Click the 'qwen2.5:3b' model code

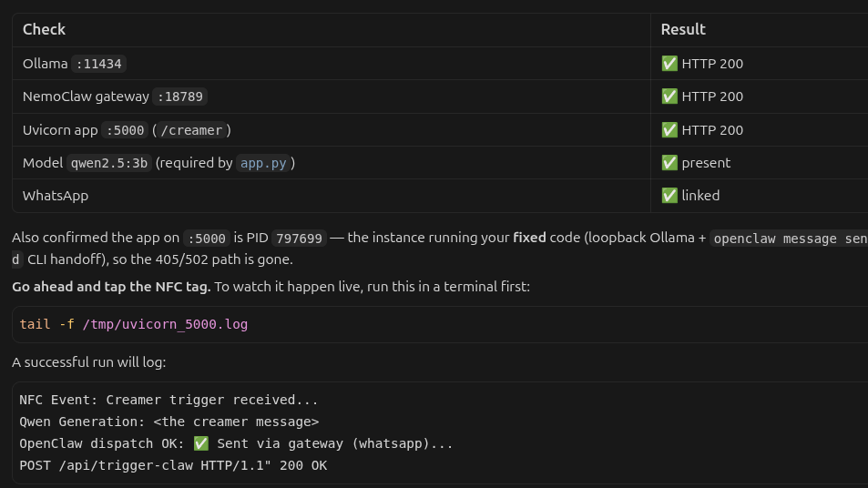[x=109, y=163]
